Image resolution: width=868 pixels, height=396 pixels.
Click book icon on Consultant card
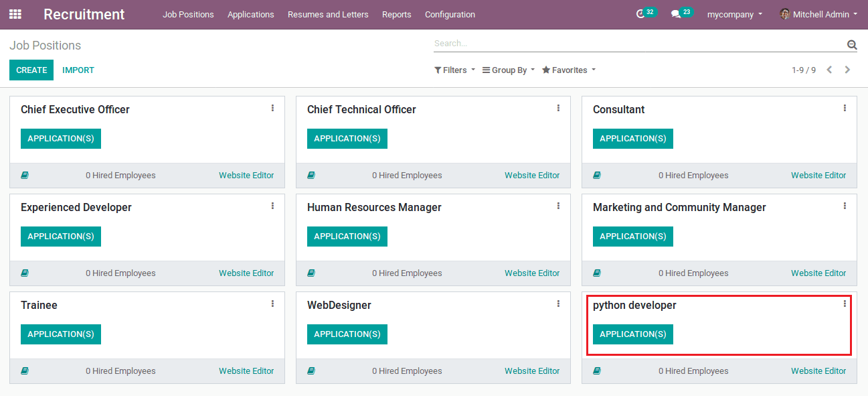[597, 176]
